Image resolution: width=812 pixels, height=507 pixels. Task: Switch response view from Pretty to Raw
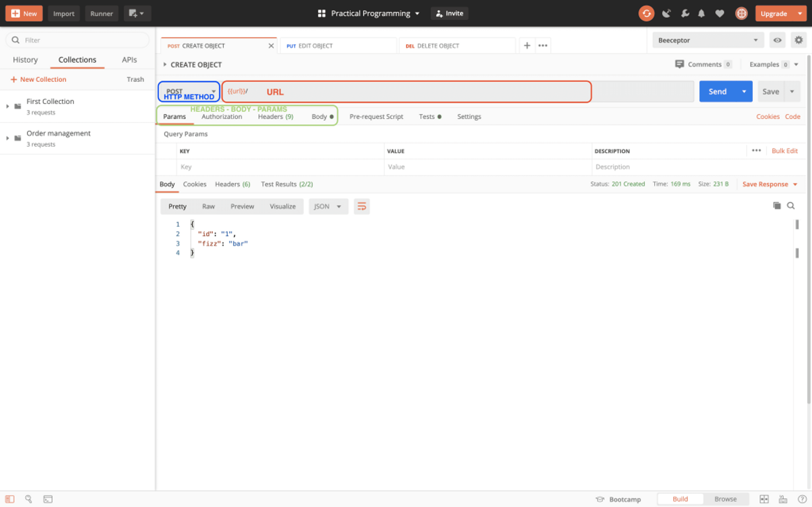point(208,206)
